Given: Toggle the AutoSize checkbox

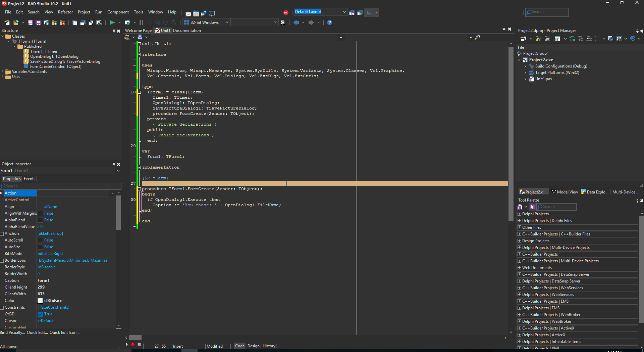Looking at the screenshot, I should click(41, 247).
